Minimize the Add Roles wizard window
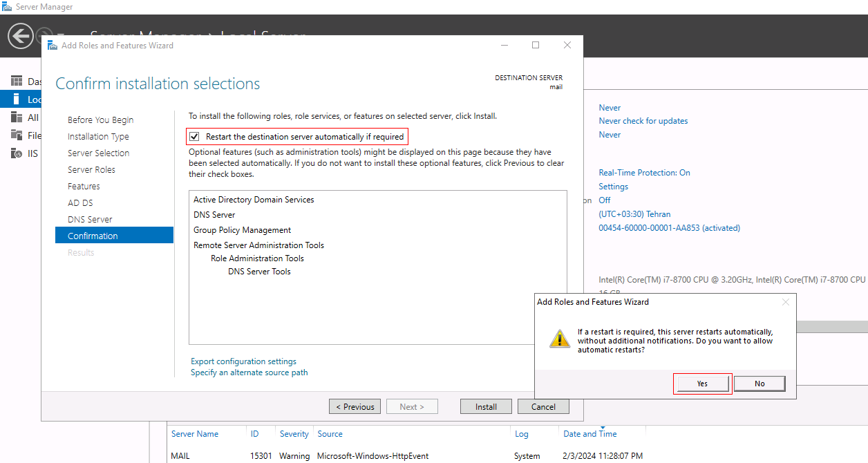868x463 pixels. [504, 45]
